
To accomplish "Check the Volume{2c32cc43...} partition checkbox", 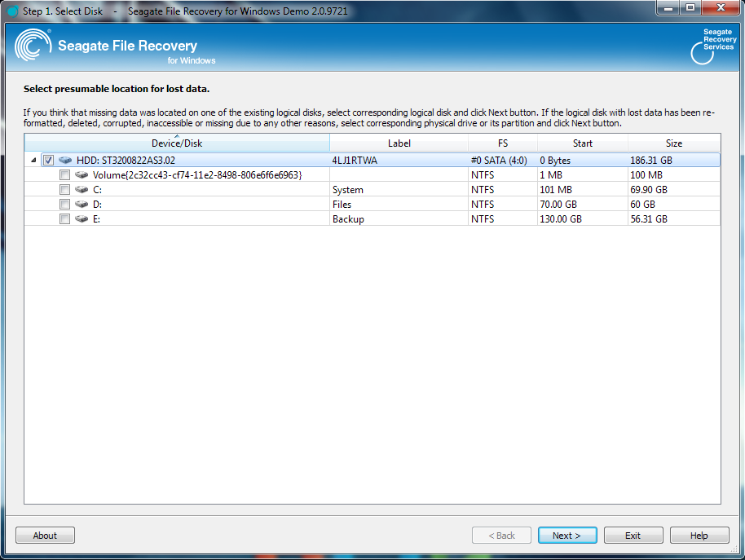I will click(x=64, y=175).
